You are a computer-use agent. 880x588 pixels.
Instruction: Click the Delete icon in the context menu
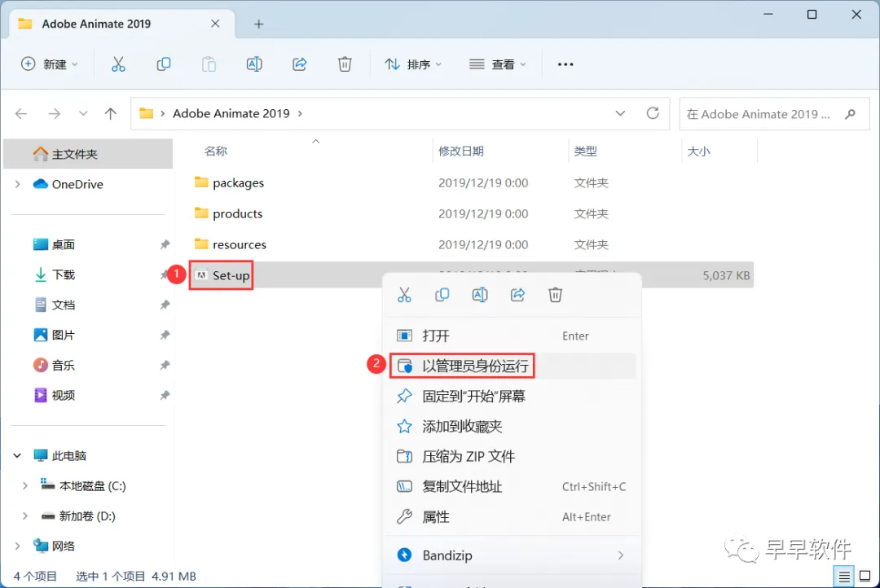pyautogui.click(x=555, y=295)
